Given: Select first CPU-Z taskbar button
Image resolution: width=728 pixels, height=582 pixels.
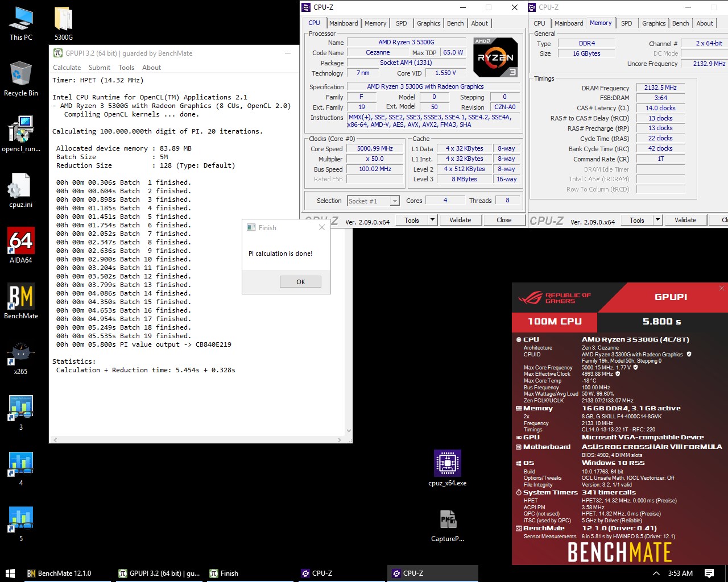Looking at the screenshot, I should tap(341, 573).
